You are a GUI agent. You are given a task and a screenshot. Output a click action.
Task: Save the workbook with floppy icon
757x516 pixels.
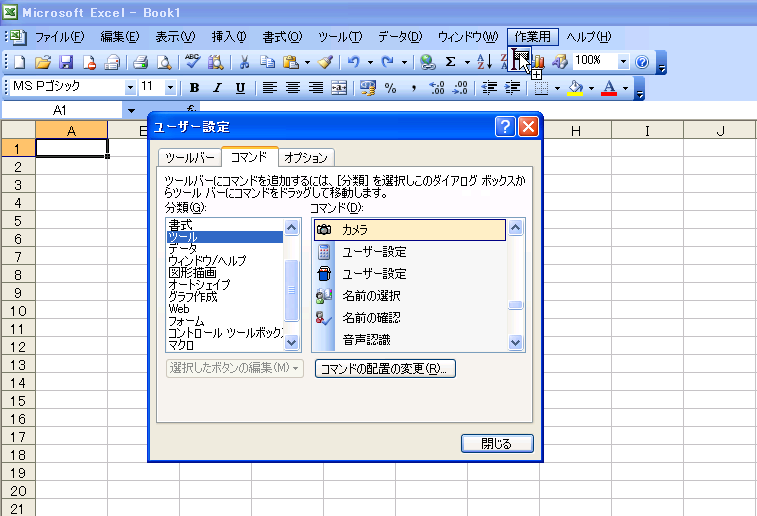pos(66,62)
